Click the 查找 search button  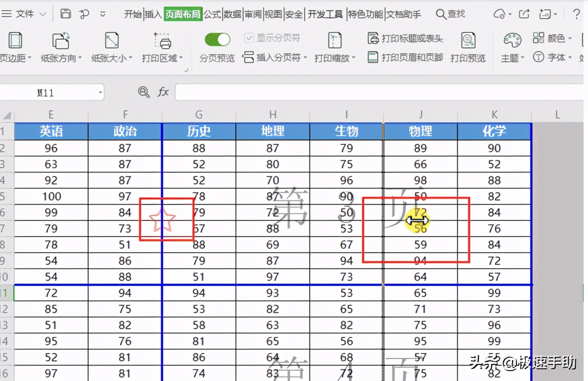[451, 14]
